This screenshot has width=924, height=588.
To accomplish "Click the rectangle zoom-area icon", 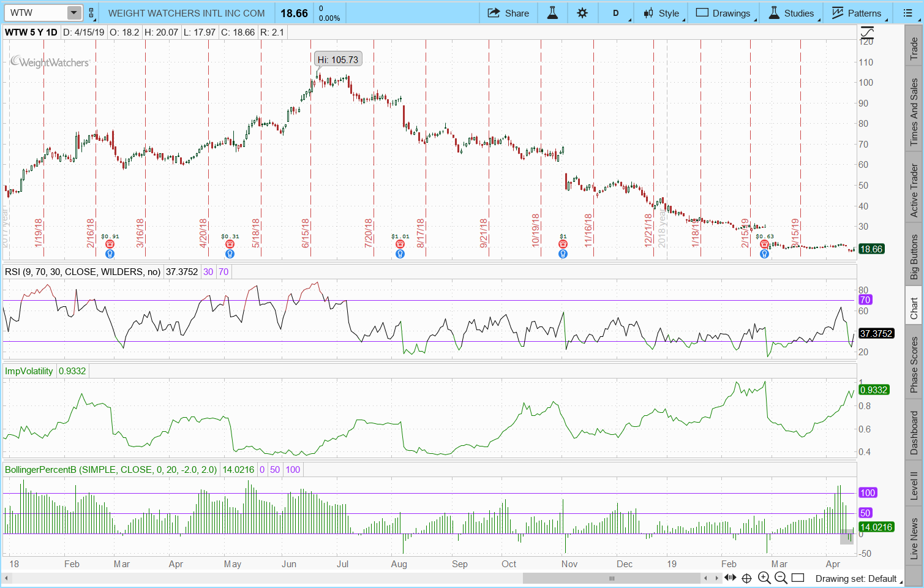I will pyautogui.click(x=797, y=578).
